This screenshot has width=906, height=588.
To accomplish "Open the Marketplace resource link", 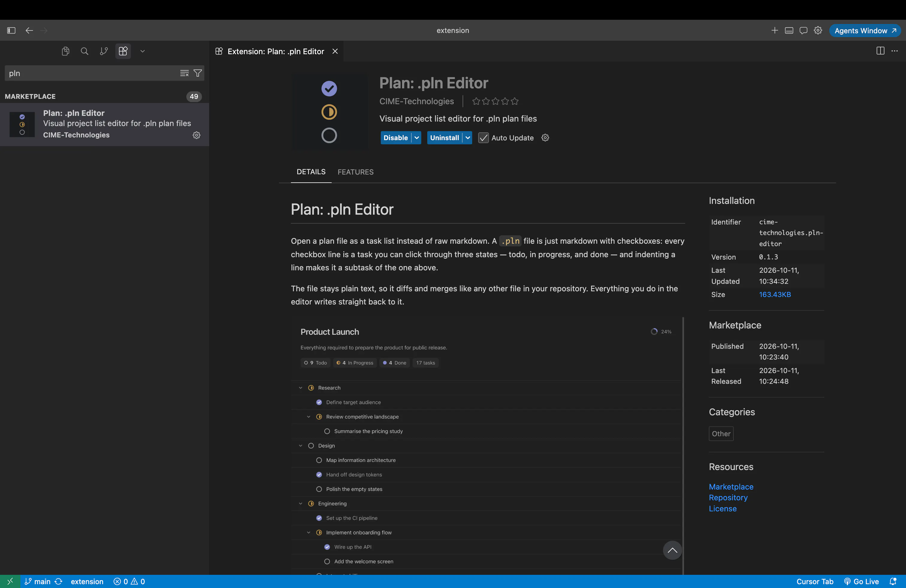I will pyautogui.click(x=731, y=487).
